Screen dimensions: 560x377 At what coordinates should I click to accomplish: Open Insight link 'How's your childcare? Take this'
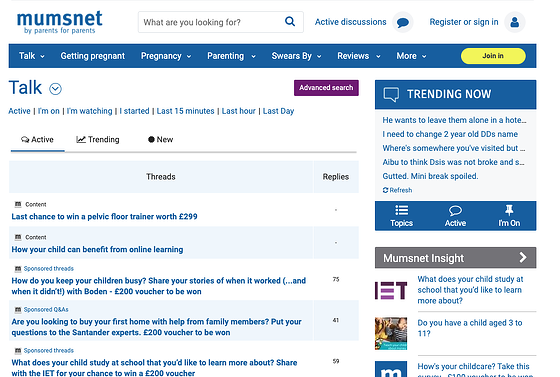pos(475,369)
